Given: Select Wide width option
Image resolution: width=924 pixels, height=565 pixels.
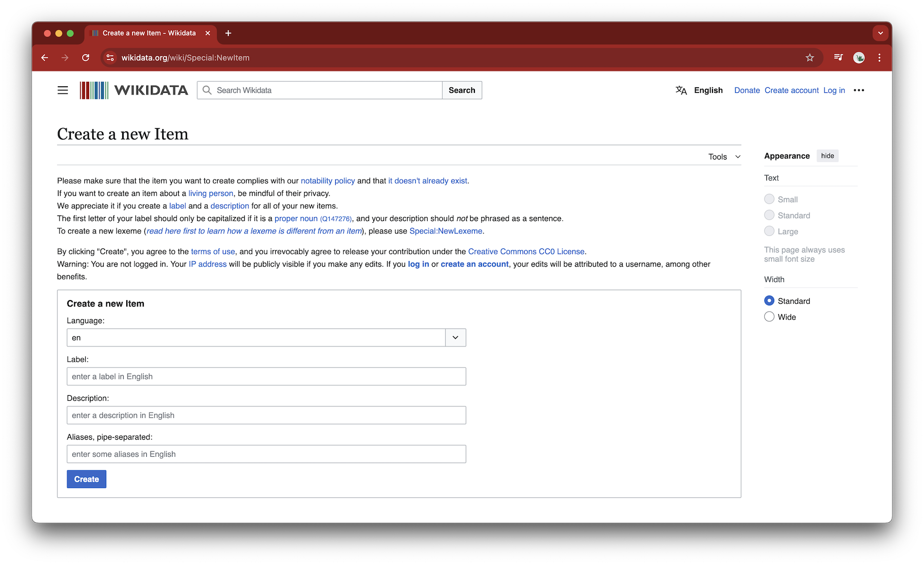Looking at the screenshot, I should tap(769, 317).
